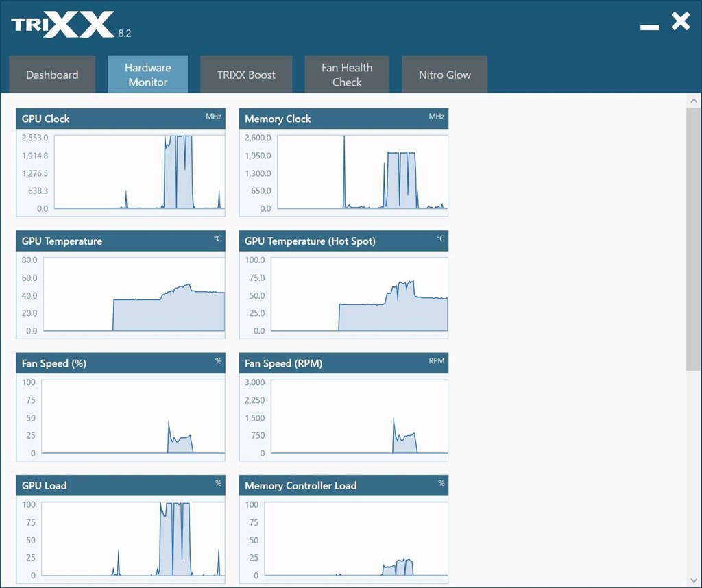Select the Memory Controller Load graph

click(x=356, y=539)
